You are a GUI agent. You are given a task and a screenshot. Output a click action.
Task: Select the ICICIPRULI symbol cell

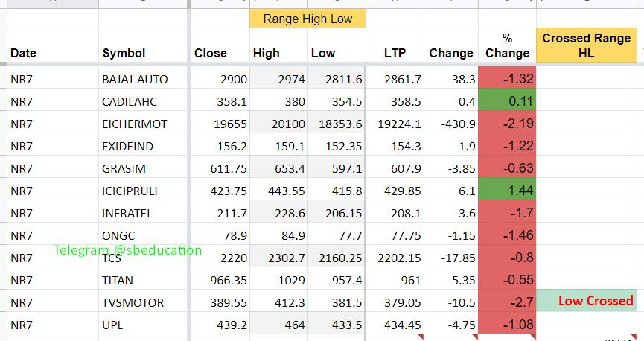(142, 190)
